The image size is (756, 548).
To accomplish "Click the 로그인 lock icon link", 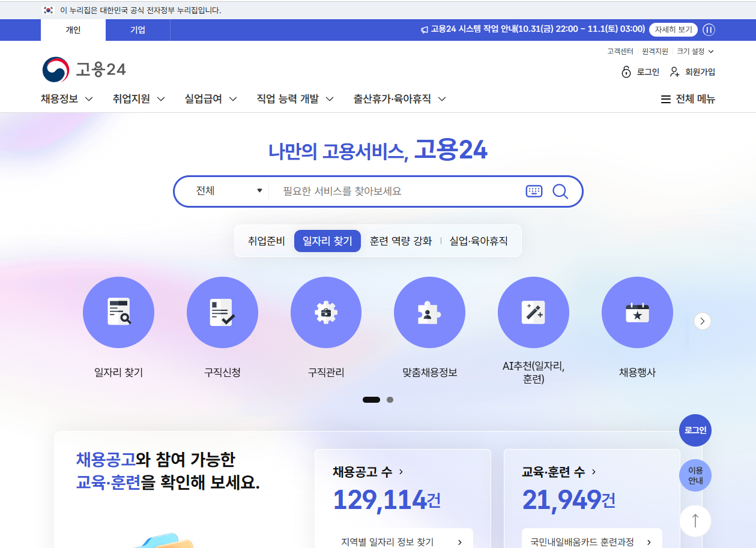I will point(640,72).
